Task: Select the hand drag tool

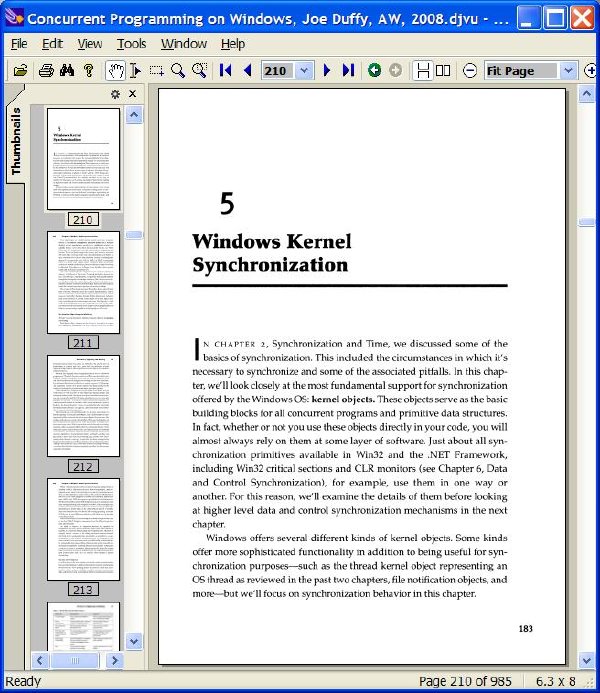Action: [116, 71]
